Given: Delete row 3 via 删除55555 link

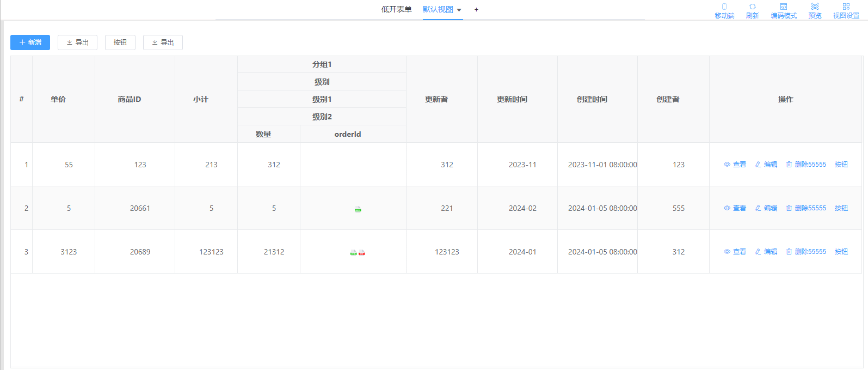Looking at the screenshot, I should (805, 252).
